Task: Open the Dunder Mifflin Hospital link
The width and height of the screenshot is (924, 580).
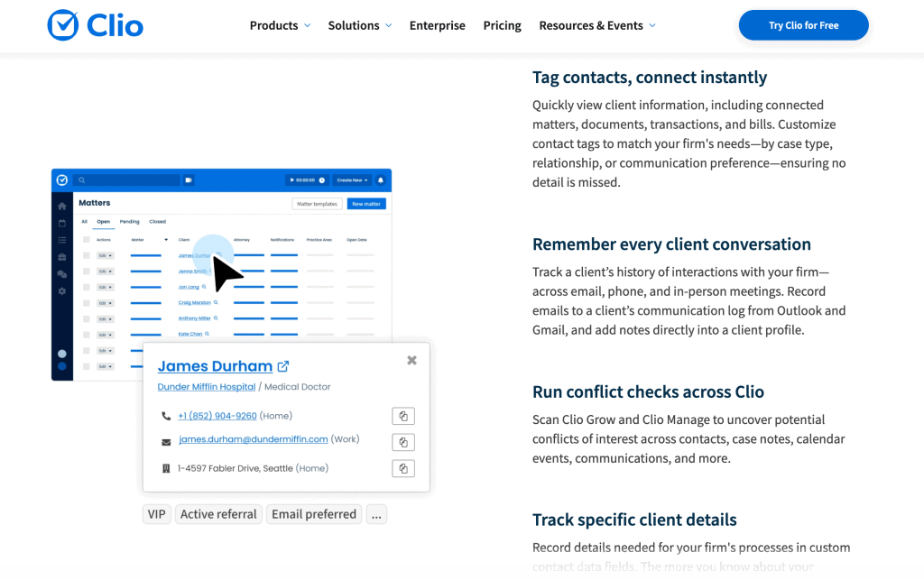Action: [207, 387]
